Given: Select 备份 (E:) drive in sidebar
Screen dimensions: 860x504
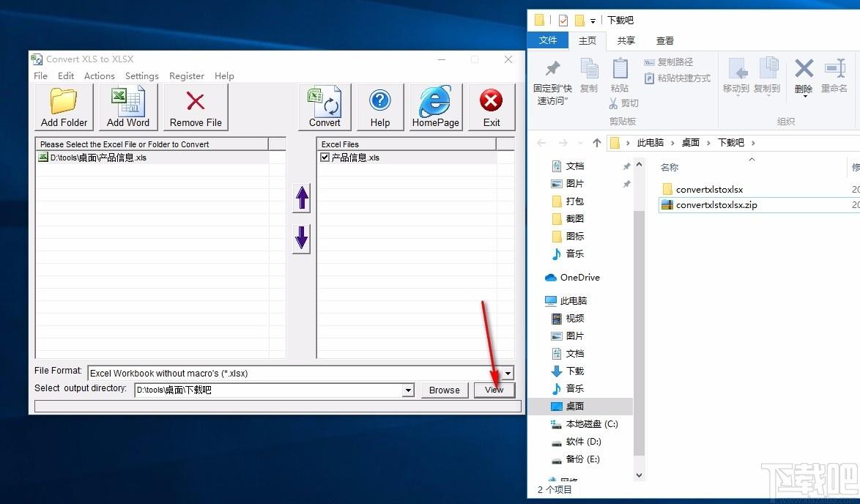Looking at the screenshot, I should click(x=575, y=459).
